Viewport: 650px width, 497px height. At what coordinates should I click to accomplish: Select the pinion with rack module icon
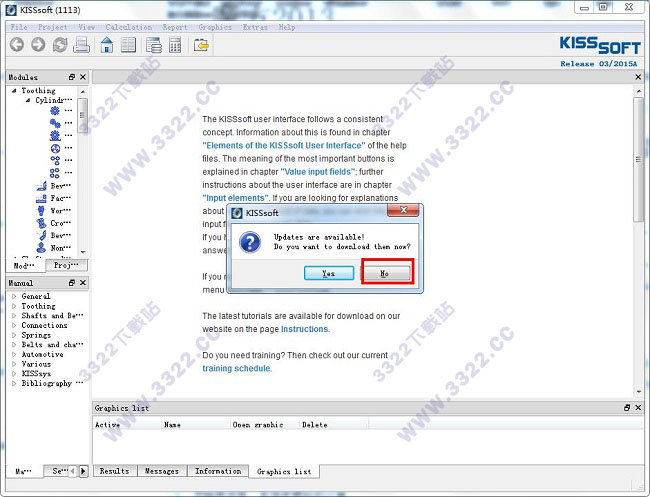pyautogui.click(x=55, y=136)
